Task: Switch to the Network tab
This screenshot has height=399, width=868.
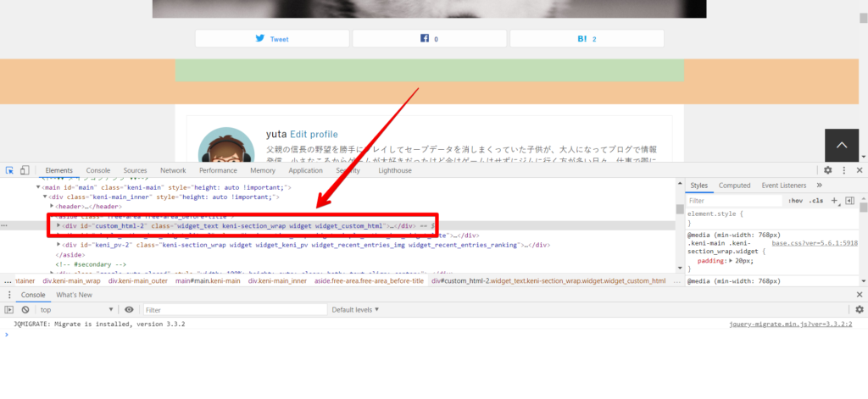Action: point(173,170)
